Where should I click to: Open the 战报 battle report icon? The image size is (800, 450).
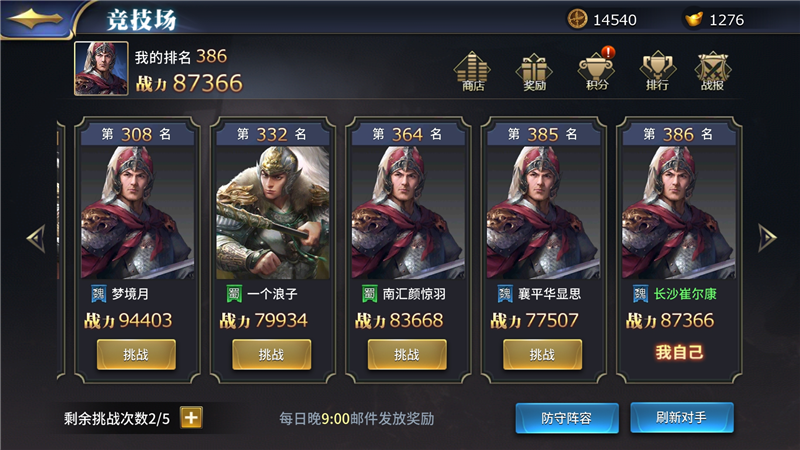[x=713, y=71]
